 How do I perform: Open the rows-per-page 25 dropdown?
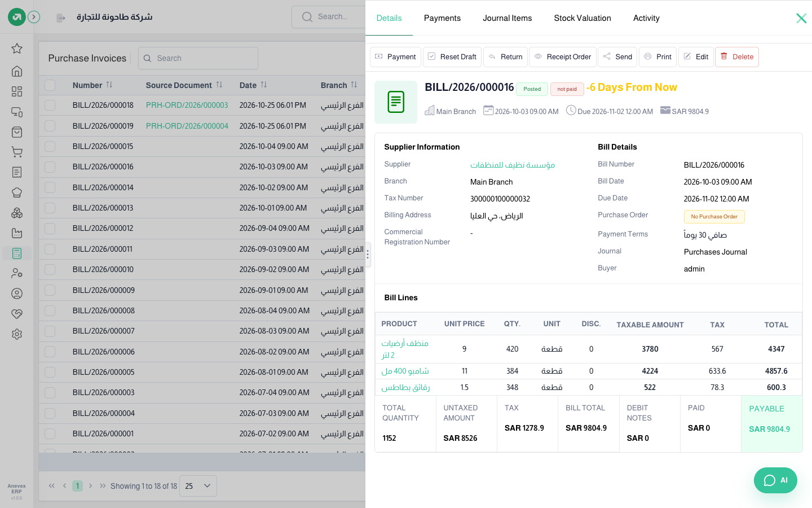(198, 486)
